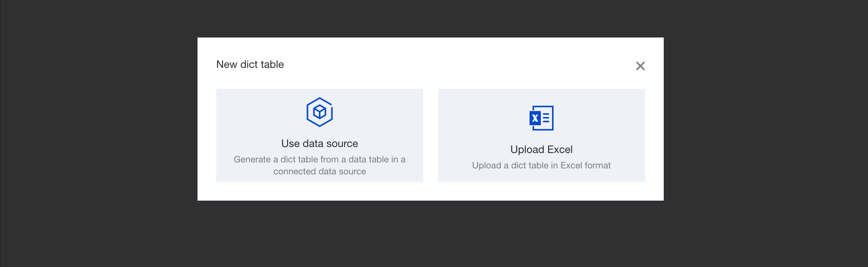Click the lines symbol on the Excel icon
This screenshot has width=868, height=267.
(x=546, y=118)
